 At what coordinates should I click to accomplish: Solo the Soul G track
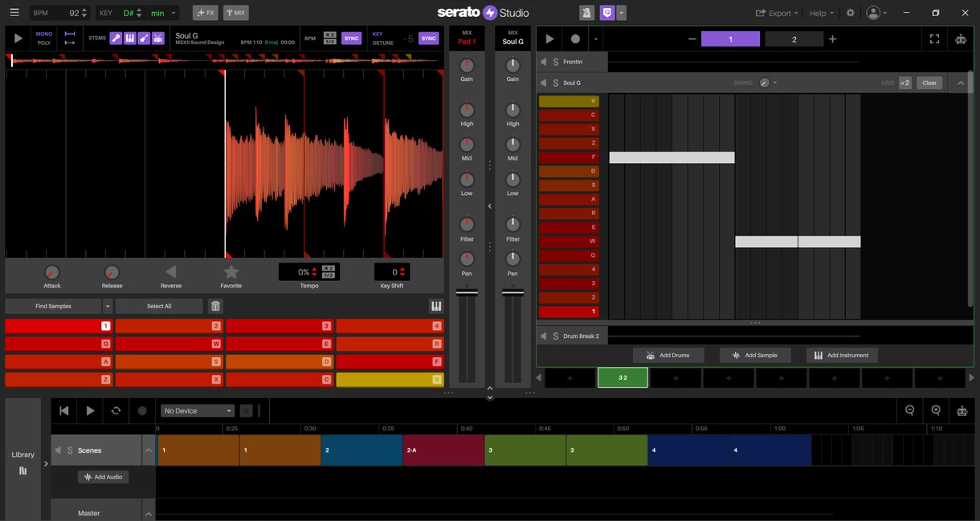pyautogui.click(x=555, y=83)
